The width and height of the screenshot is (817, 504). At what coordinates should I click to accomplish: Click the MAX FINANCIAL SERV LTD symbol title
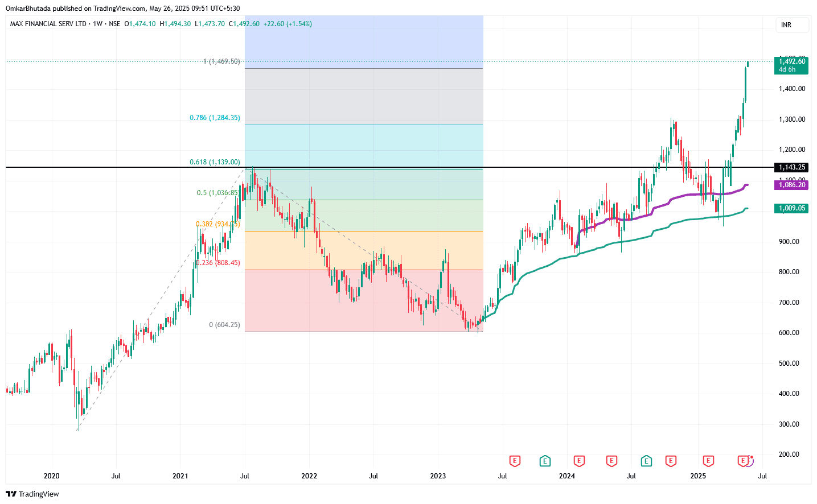coord(48,24)
